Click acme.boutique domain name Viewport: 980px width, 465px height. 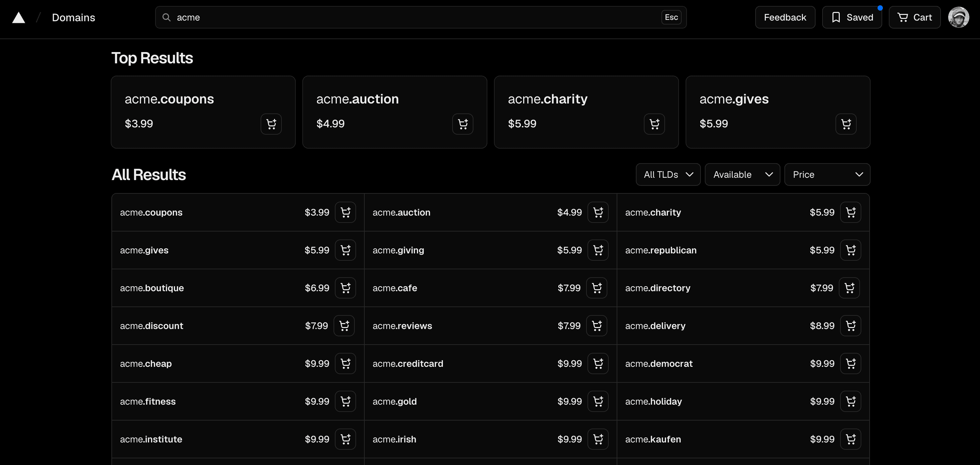[152, 288]
